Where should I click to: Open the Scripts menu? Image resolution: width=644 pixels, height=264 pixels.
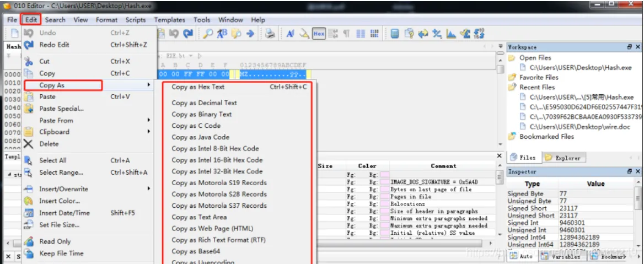(x=136, y=20)
